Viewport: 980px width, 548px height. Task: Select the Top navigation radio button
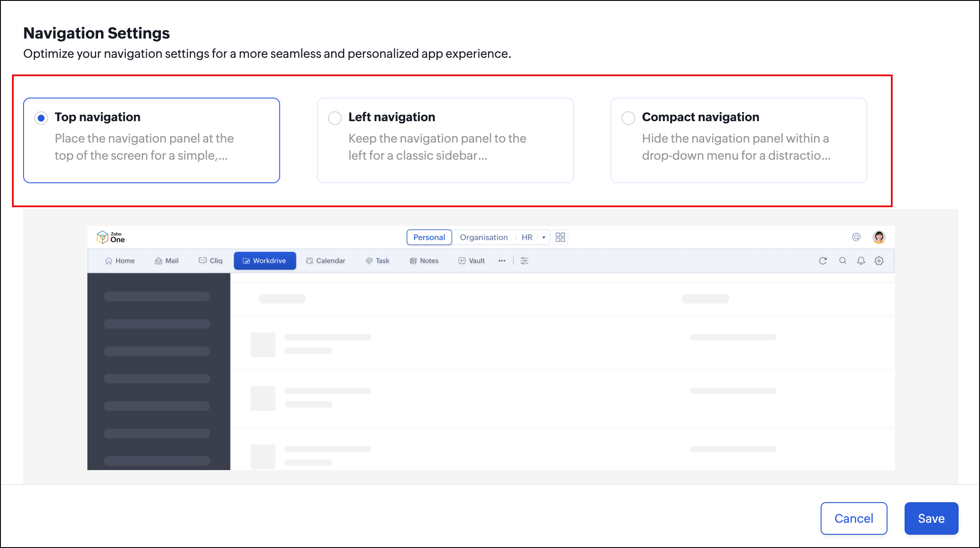41,118
